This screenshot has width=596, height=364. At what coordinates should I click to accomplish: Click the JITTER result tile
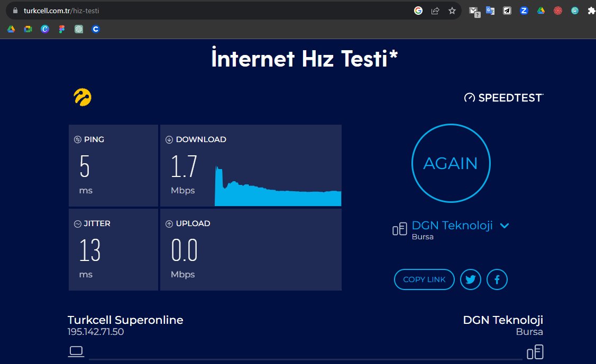(x=113, y=250)
